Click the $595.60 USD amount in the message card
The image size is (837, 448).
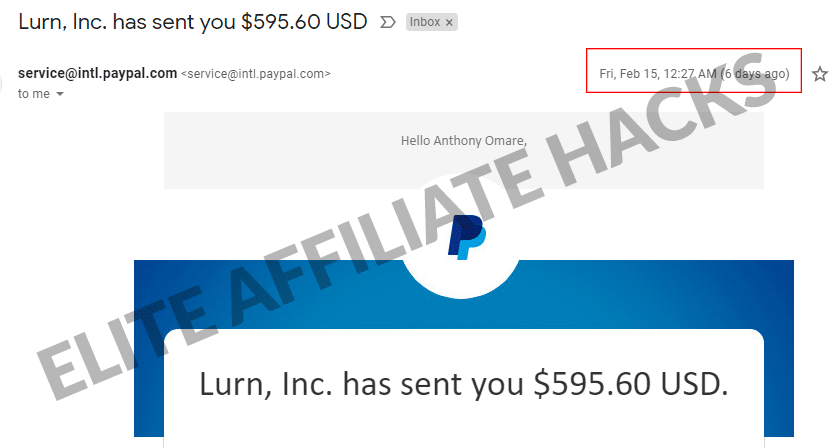[x=631, y=384]
